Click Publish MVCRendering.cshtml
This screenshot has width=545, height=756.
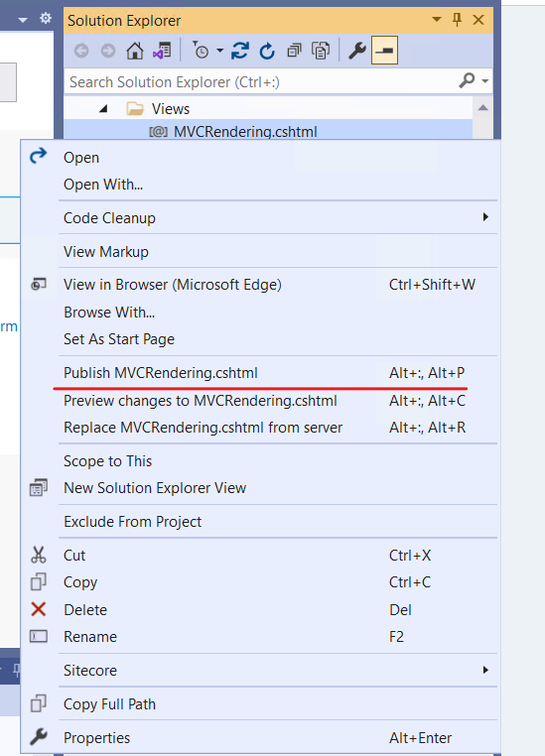point(260,373)
